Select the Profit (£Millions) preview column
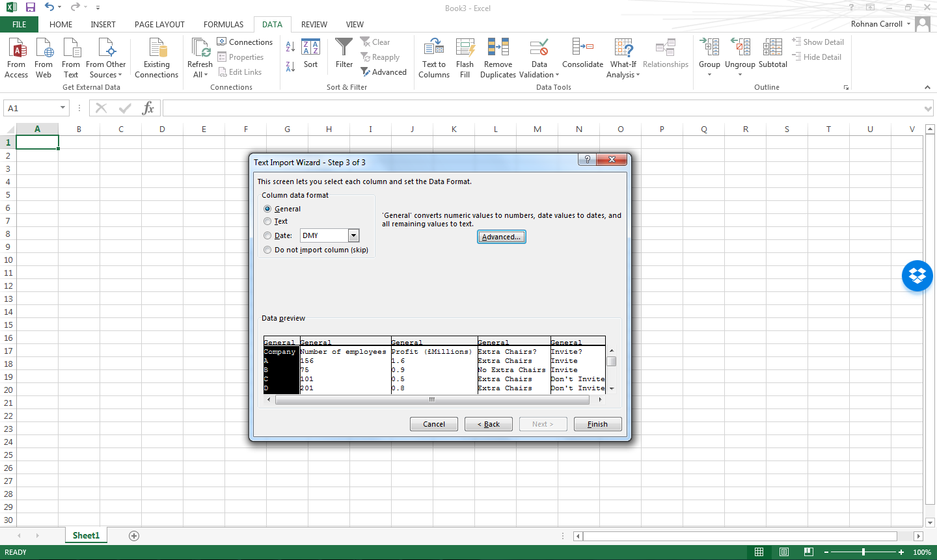 434,365
